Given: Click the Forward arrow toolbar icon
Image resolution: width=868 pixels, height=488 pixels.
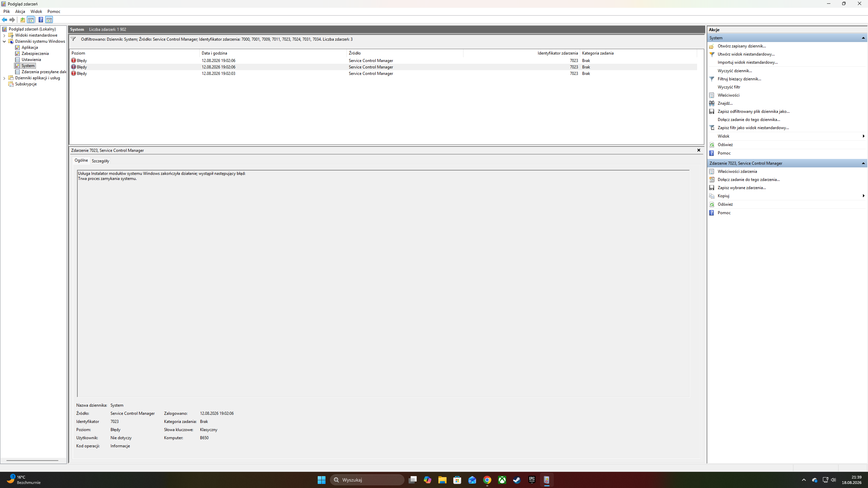Looking at the screenshot, I should click(12, 20).
